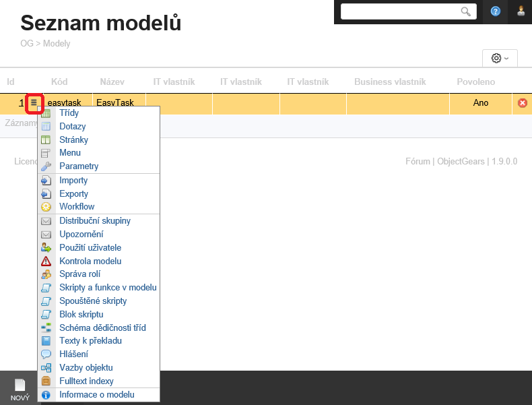Click the Menu item icon

tap(46, 153)
